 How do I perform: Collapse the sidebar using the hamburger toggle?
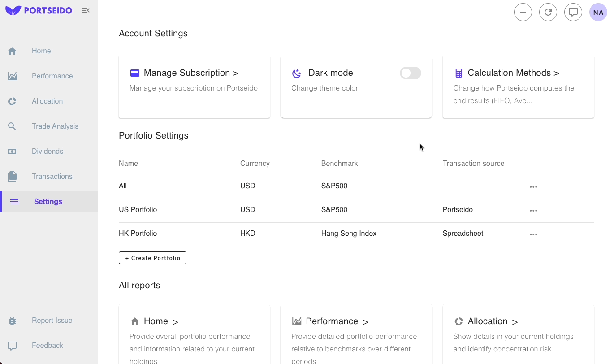[x=86, y=10]
